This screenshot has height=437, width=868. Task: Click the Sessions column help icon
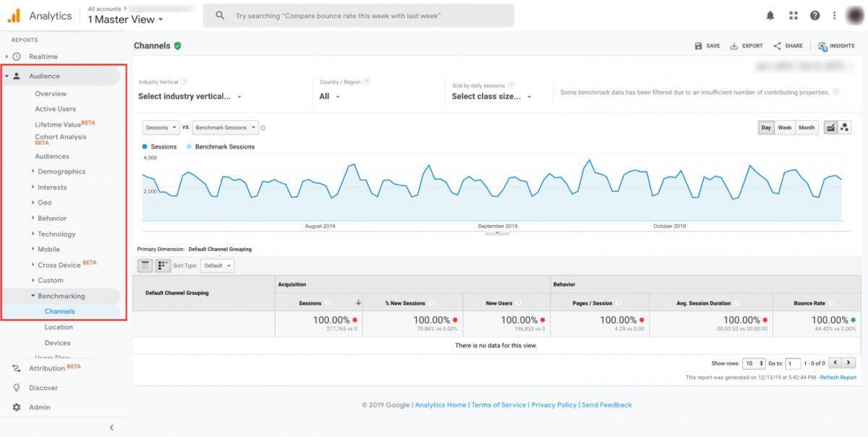(x=328, y=303)
